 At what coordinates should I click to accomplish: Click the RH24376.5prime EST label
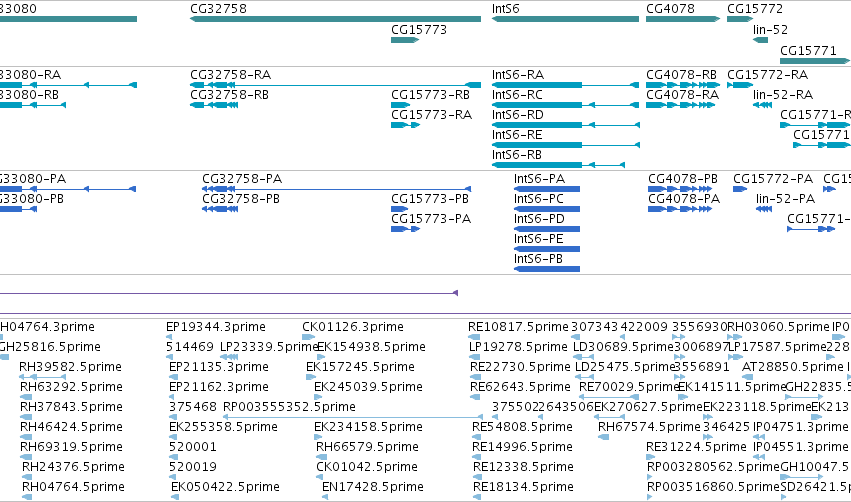pos(73,468)
